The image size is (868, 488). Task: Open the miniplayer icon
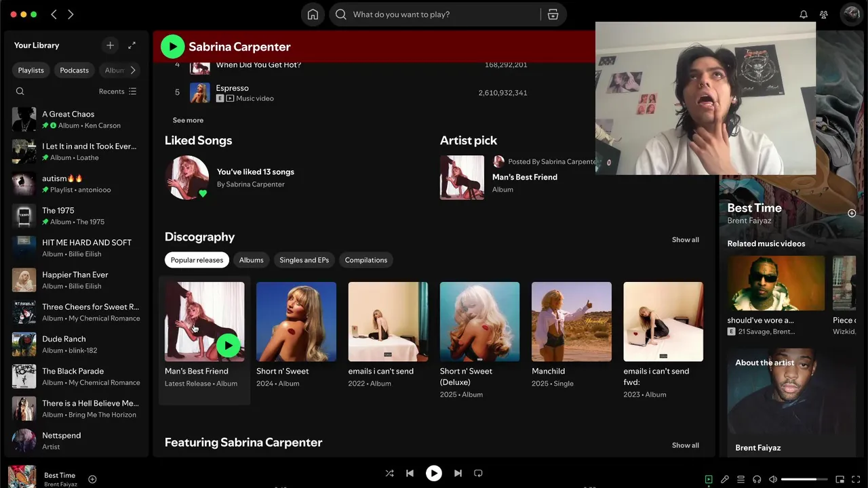pyautogui.click(x=840, y=479)
